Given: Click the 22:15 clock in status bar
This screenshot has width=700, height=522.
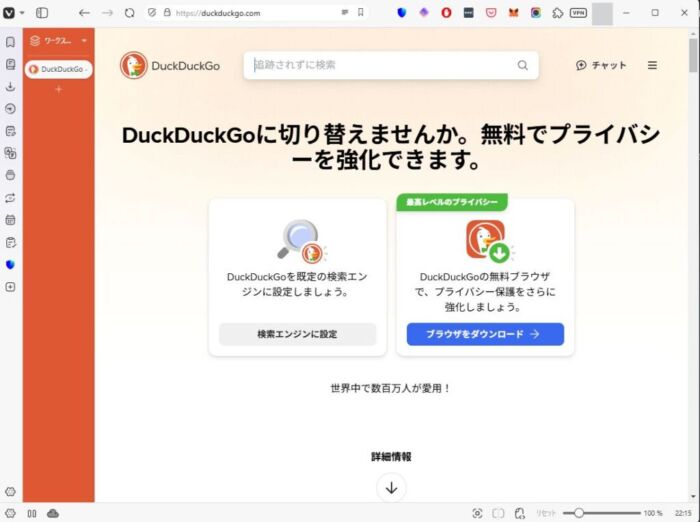Looking at the screenshot, I should pyautogui.click(x=683, y=514).
